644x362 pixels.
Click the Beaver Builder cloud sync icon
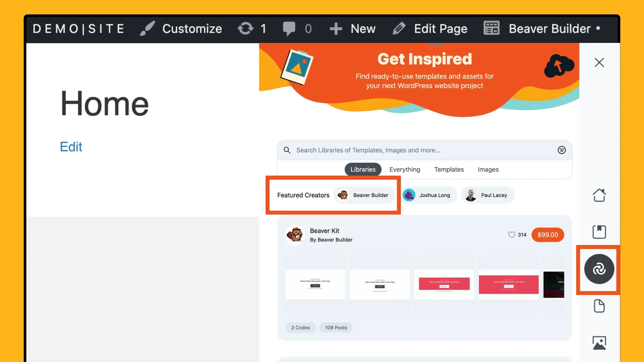tap(599, 268)
